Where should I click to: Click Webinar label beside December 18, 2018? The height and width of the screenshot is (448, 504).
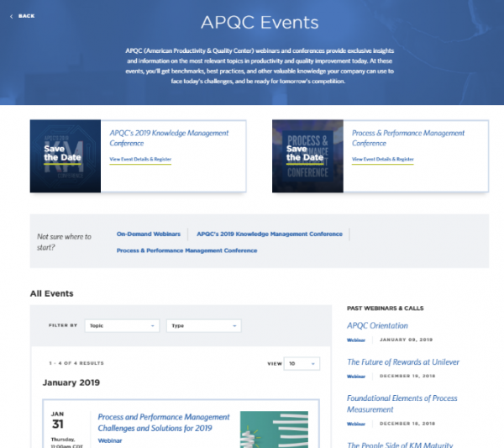[356, 424]
